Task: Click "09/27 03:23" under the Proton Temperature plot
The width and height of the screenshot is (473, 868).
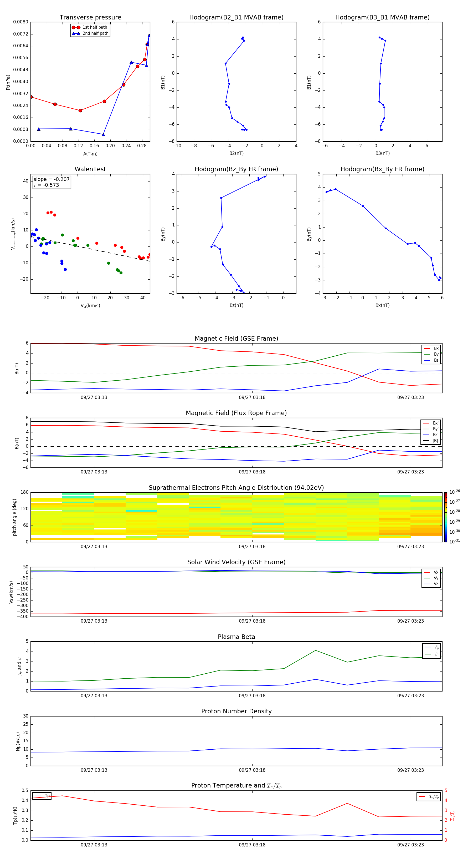Action: coord(410,845)
